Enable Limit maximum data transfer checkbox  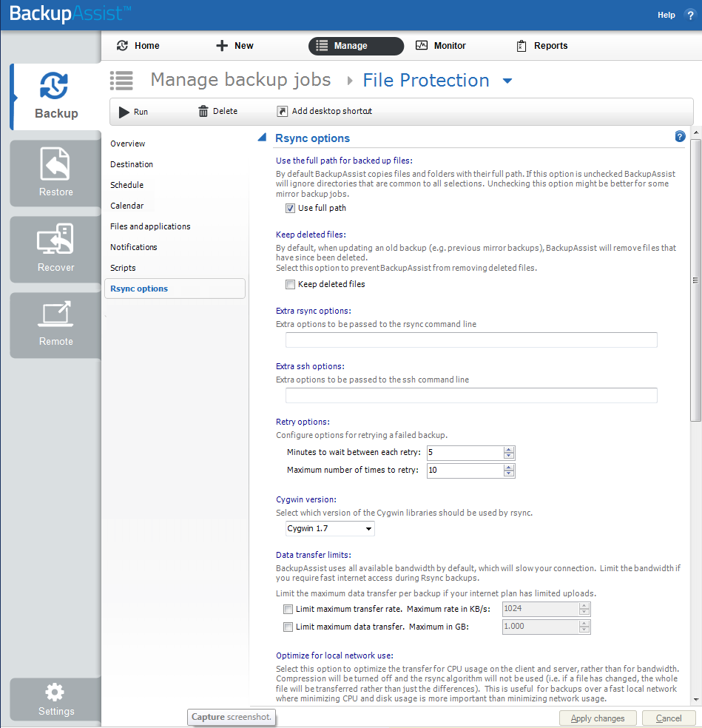288,627
